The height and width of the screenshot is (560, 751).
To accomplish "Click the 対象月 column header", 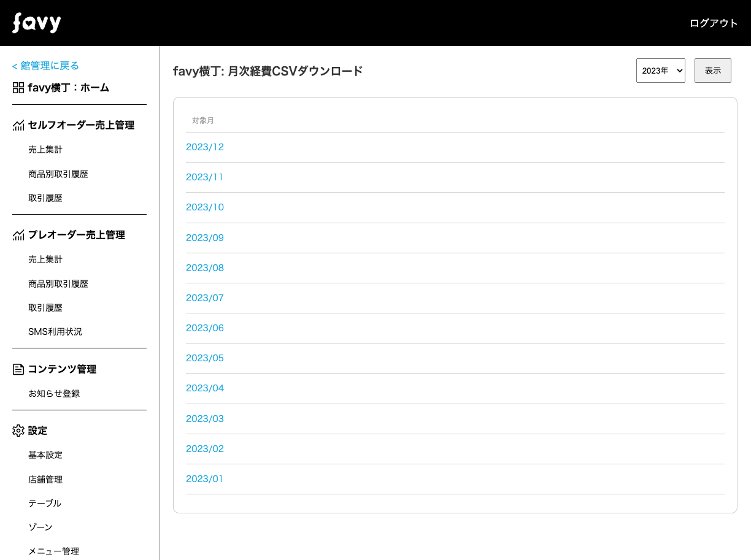I will (x=203, y=121).
